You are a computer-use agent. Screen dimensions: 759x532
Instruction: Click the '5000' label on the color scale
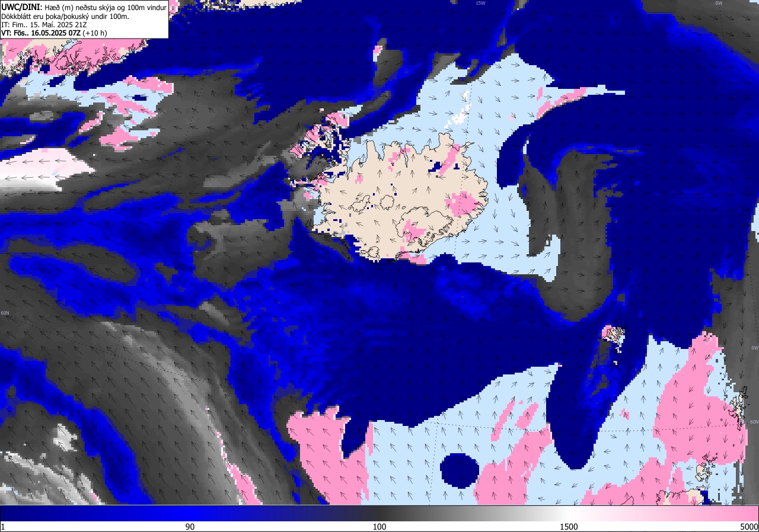click(x=748, y=526)
